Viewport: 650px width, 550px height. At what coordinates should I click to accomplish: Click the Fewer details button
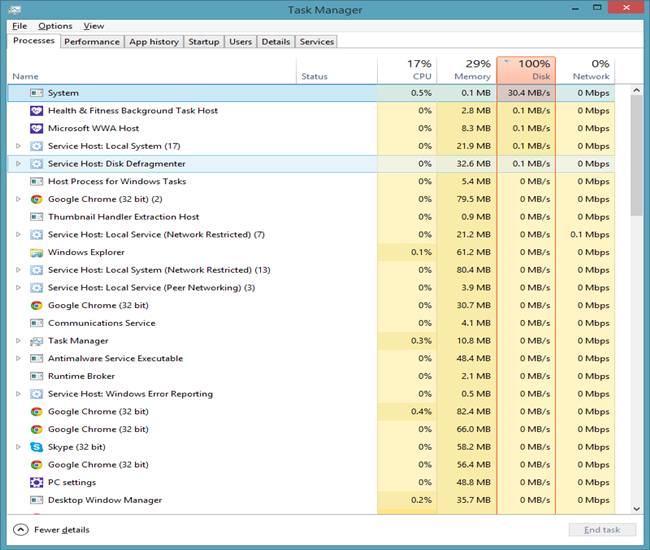pyautogui.click(x=52, y=530)
